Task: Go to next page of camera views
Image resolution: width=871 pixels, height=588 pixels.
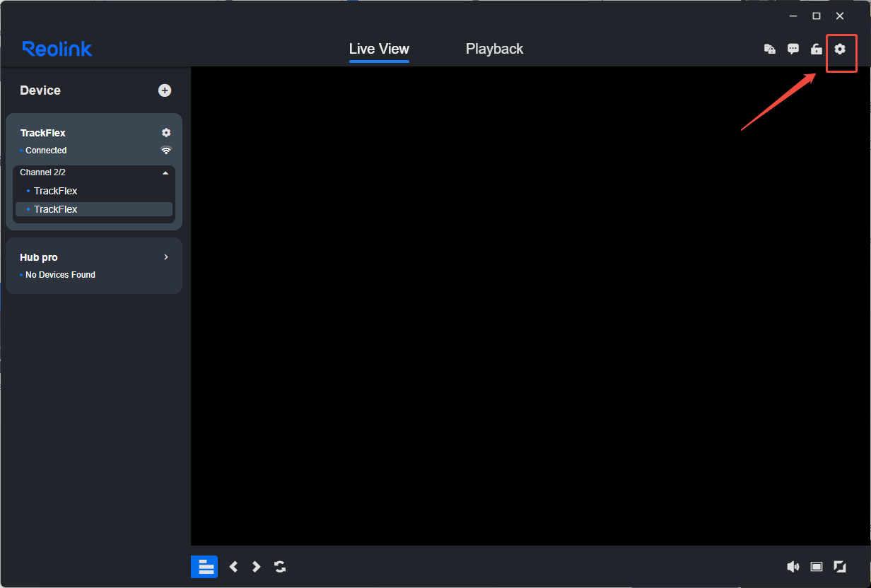Action: (256, 567)
